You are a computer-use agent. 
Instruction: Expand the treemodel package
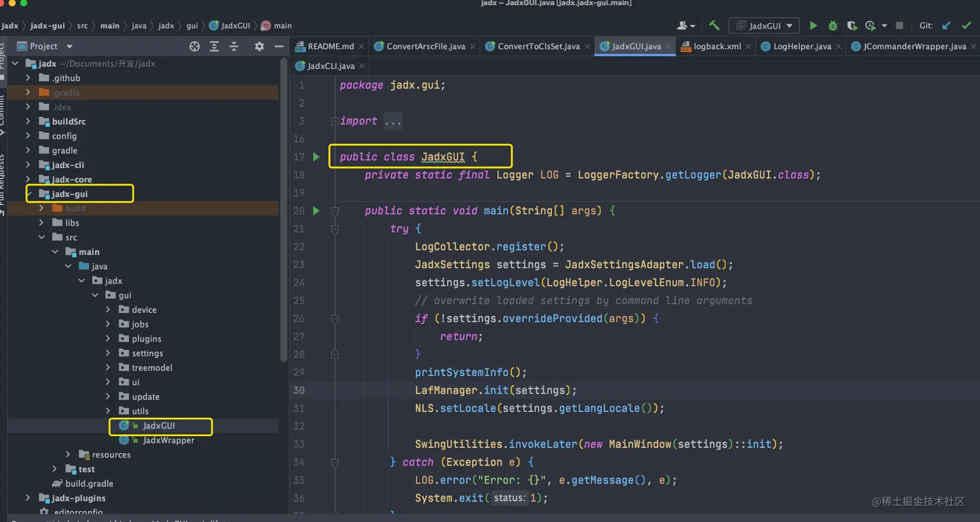coord(108,367)
